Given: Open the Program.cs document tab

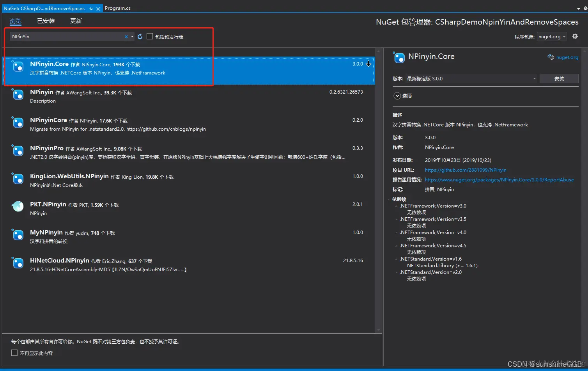Looking at the screenshot, I should tap(118, 8).
